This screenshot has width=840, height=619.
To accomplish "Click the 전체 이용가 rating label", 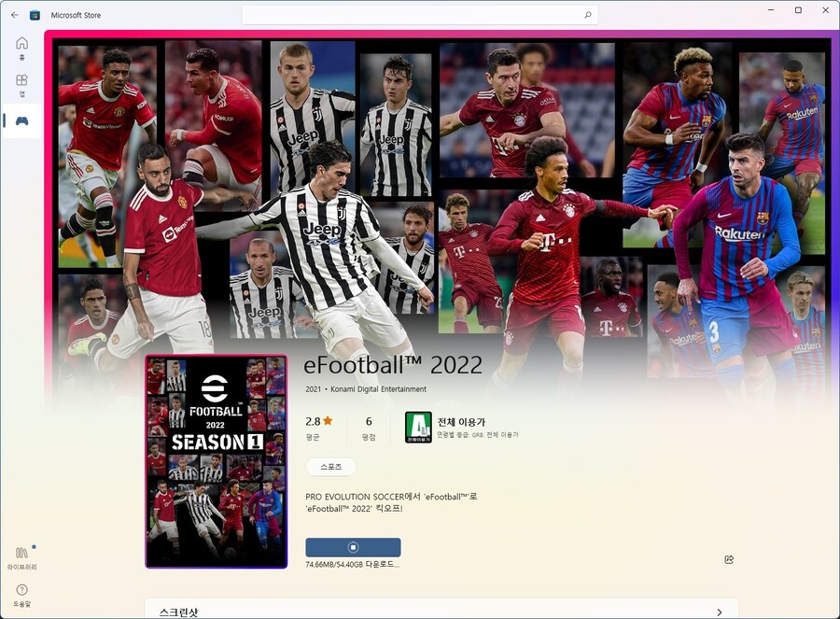I will [x=461, y=422].
